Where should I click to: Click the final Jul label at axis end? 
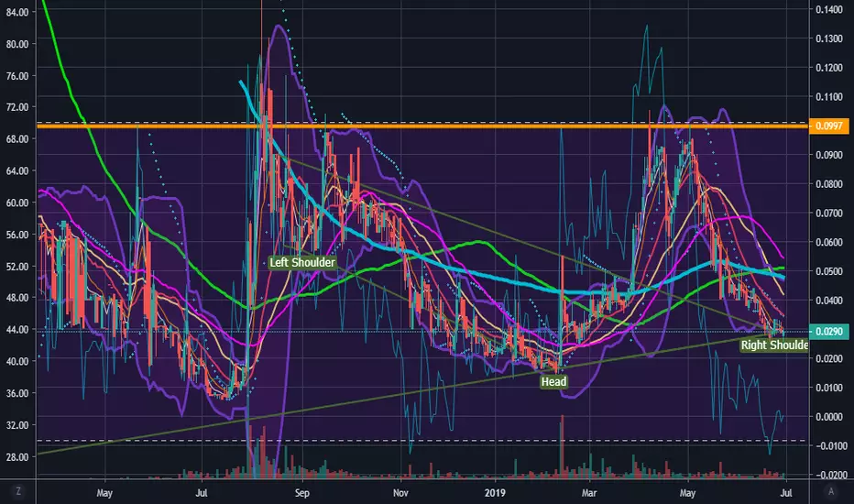tap(786, 493)
